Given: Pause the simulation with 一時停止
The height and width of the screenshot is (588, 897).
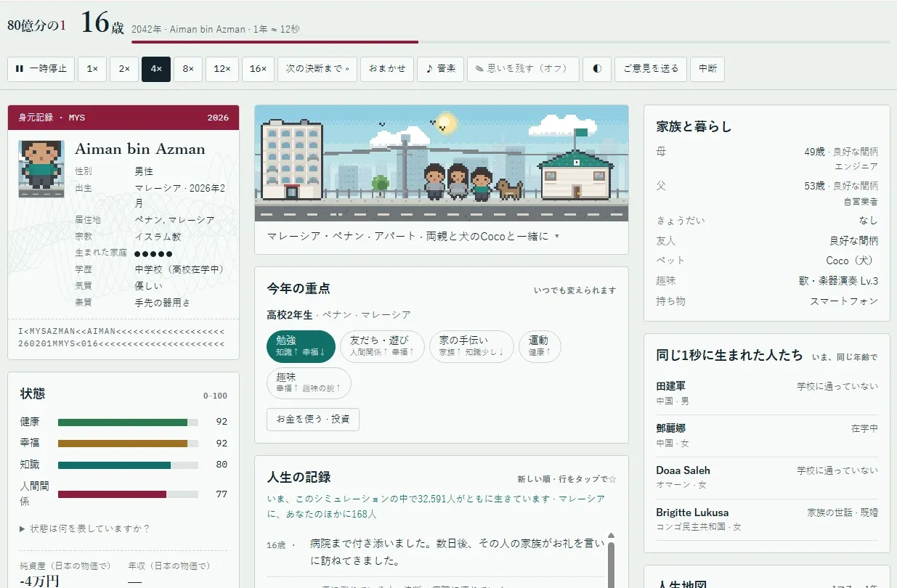Looking at the screenshot, I should [41, 69].
